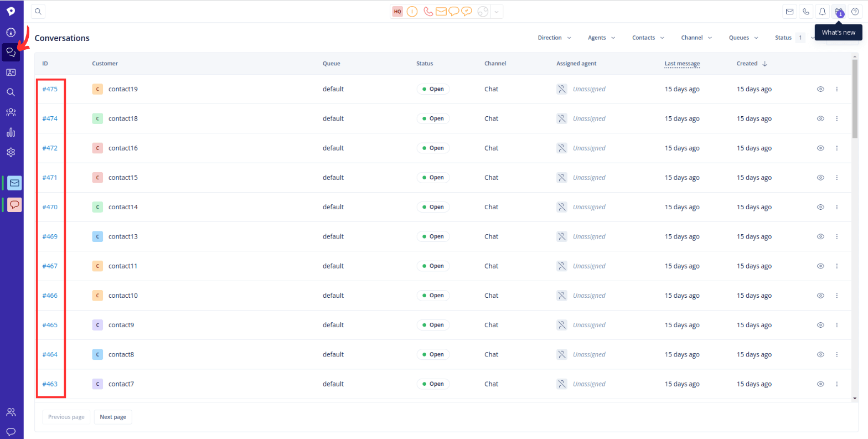This screenshot has width=868, height=439.
Task: Open the Queues filter dropdown
Action: coord(743,38)
